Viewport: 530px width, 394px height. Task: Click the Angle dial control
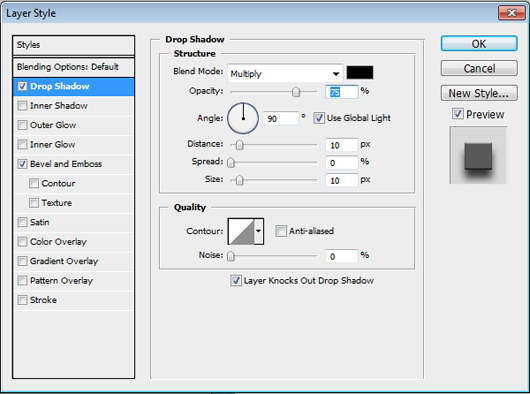pyautogui.click(x=243, y=118)
